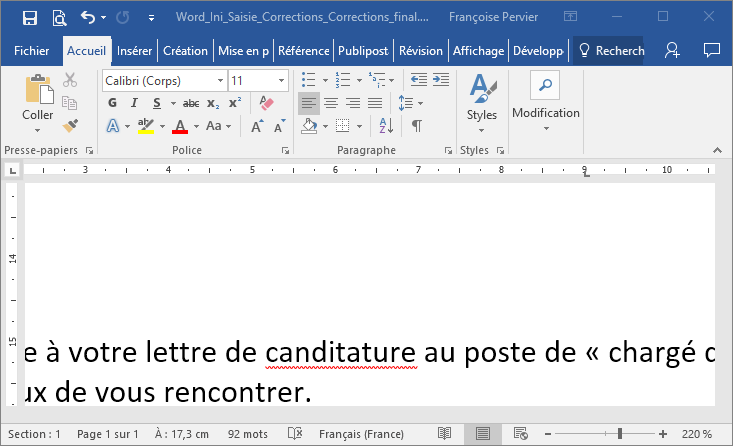Increase indent of the paragraph
The image size is (733, 446).
pyautogui.click(x=441, y=80)
